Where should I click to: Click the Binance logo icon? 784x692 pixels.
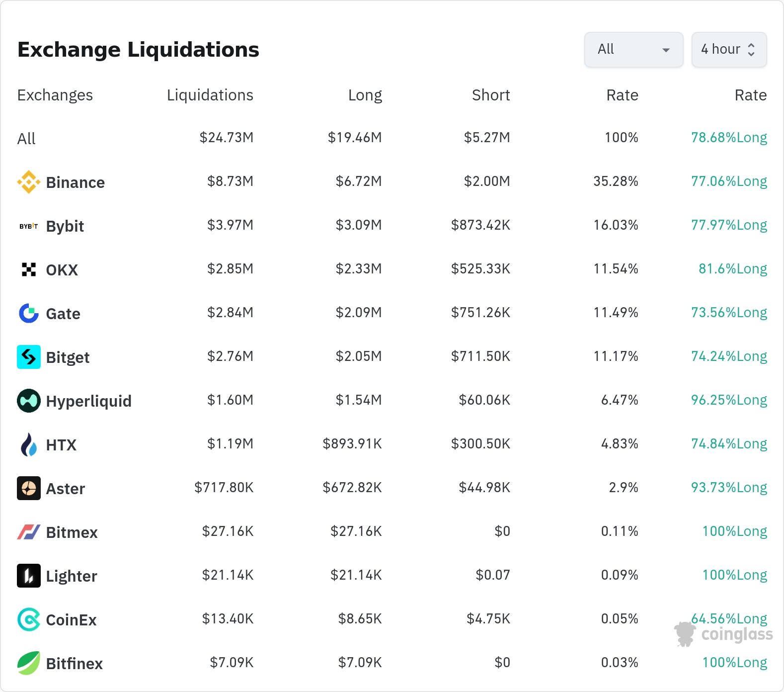pos(28,182)
